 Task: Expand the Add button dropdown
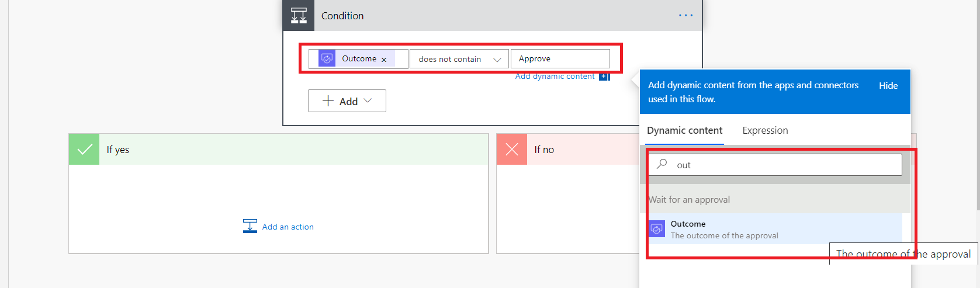(x=347, y=101)
